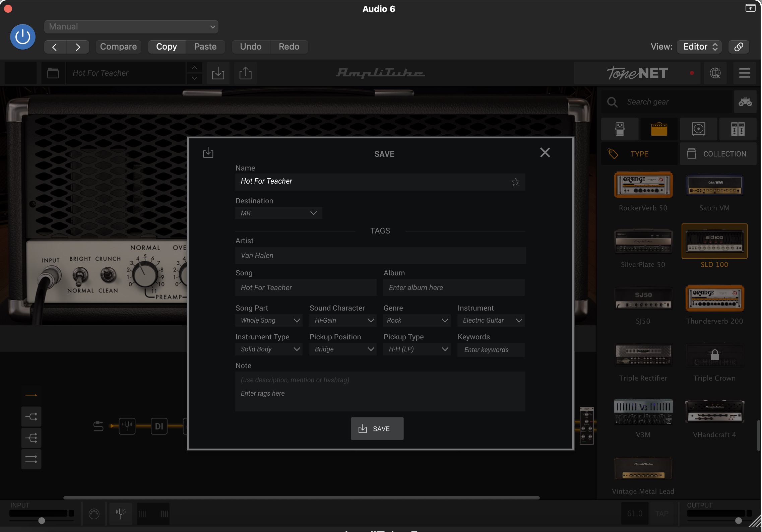Open the ToneNET panel
Viewport: 762px width, 532px height.
[637, 73]
